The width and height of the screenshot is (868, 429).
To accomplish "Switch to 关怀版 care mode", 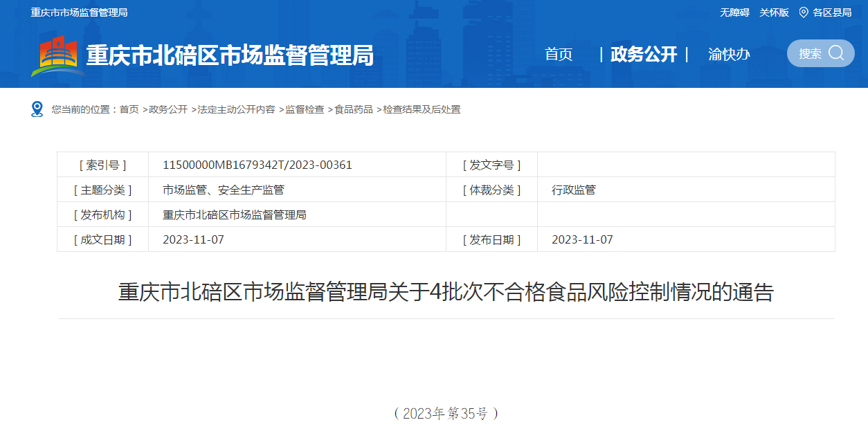I will [774, 12].
